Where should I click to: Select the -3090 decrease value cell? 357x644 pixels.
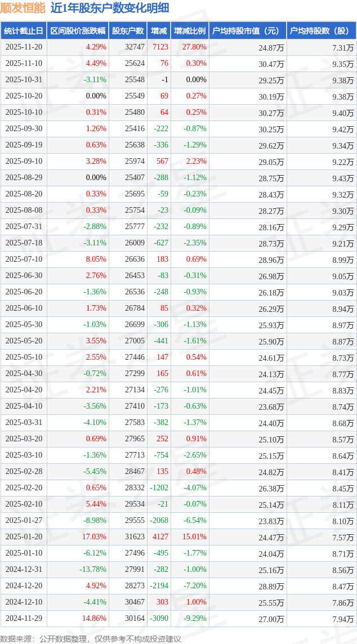[158, 619]
